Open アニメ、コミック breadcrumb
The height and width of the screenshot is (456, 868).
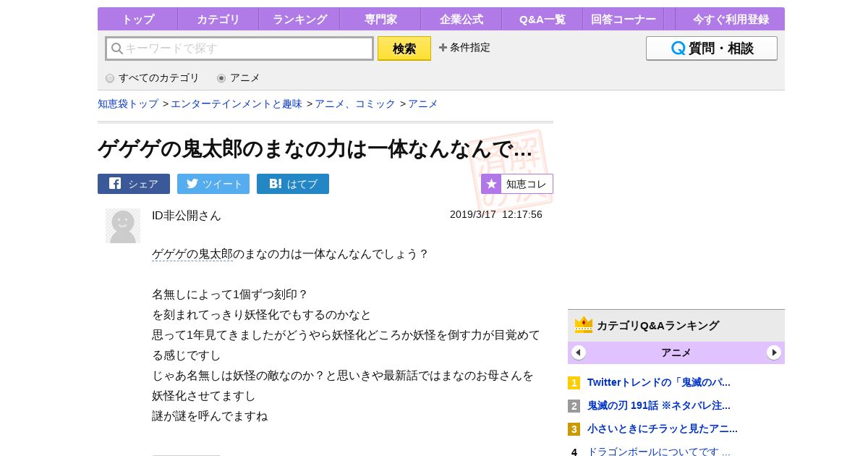(x=355, y=104)
